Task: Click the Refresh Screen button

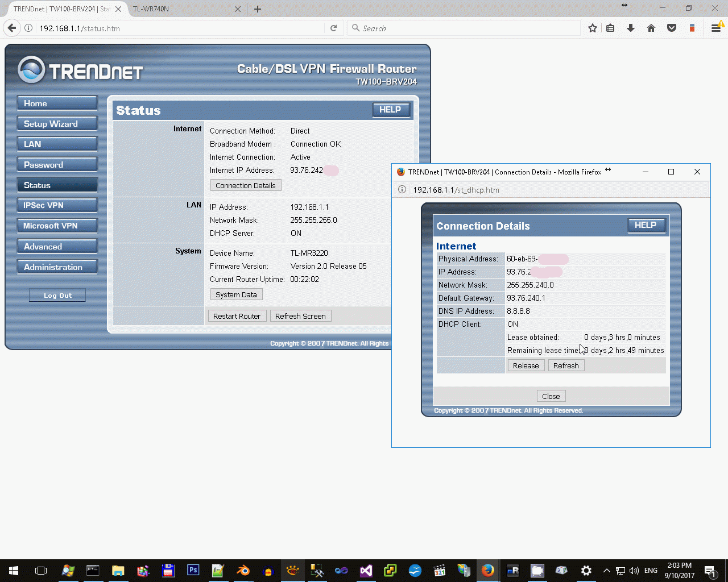Action: [300, 316]
